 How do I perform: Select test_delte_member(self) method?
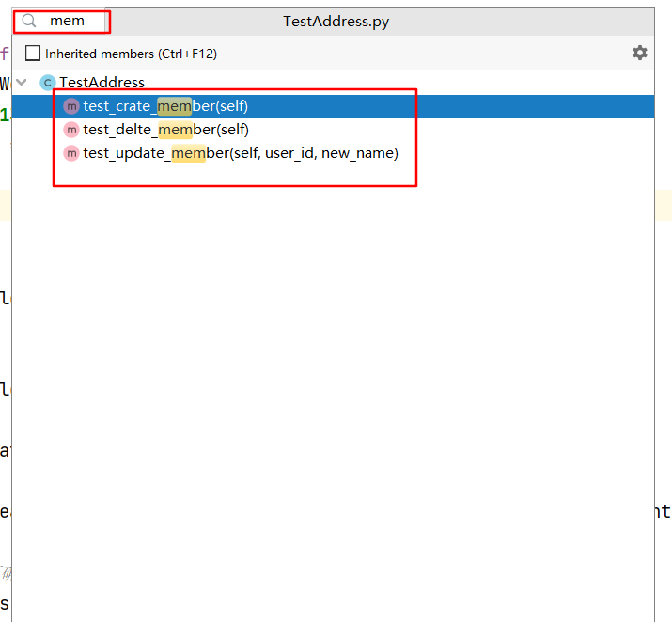(x=333, y=130)
